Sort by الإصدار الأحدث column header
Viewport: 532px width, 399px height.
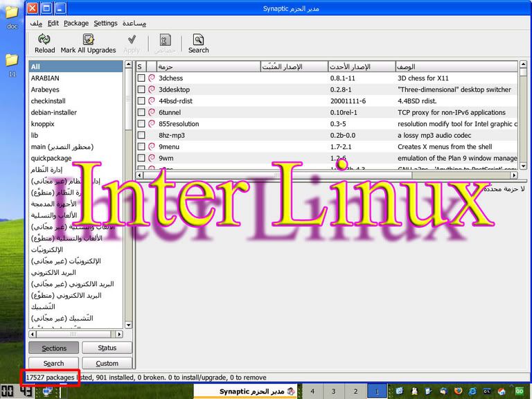[x=362, y=66]
